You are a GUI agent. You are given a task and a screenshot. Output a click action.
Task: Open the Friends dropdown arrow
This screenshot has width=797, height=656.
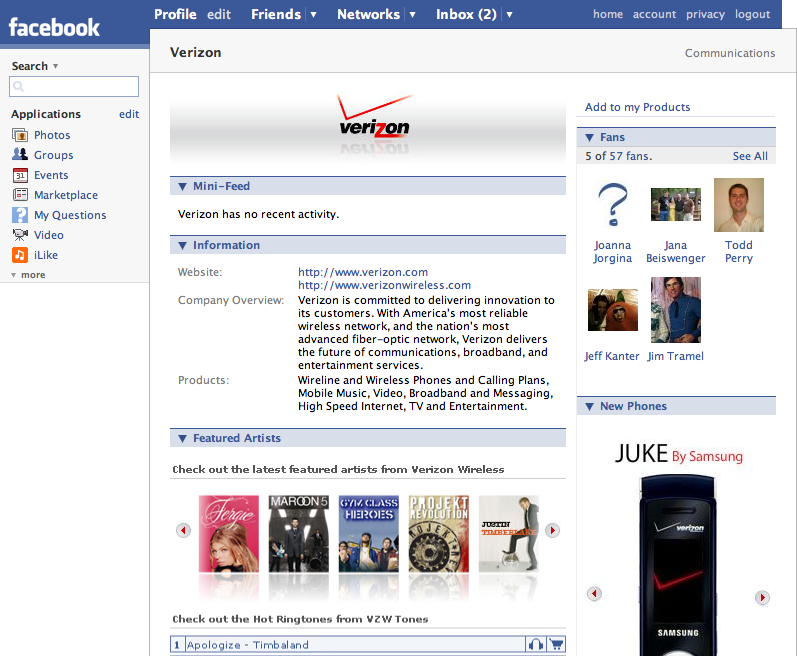[x=313, y=15]
